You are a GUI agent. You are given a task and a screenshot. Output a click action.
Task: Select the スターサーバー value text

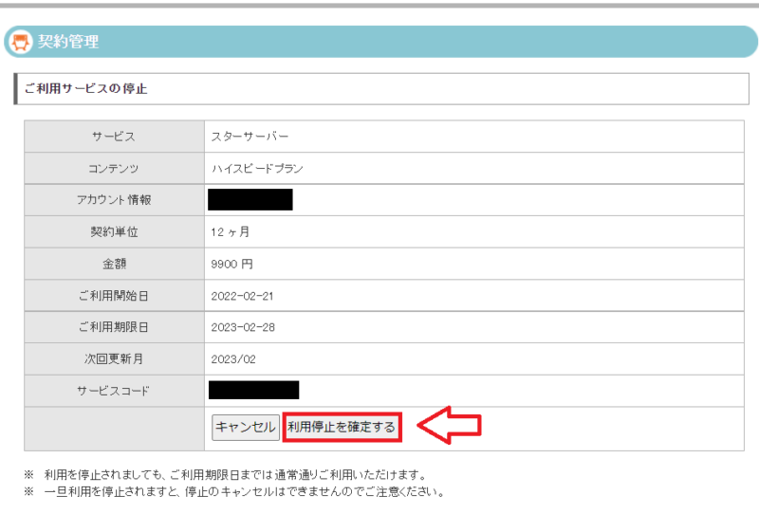[x=250, y=137]
